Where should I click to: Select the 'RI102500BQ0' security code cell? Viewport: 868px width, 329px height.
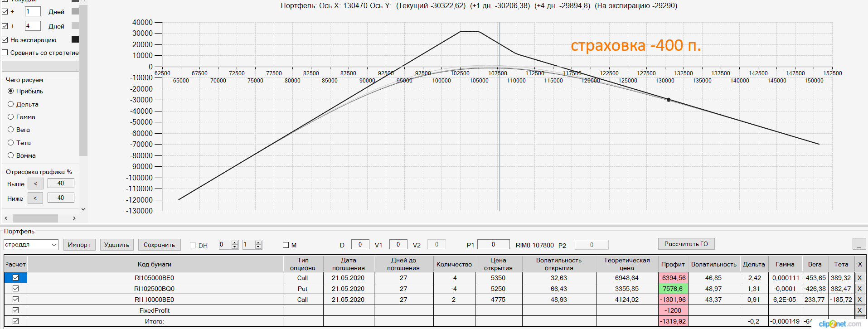pyautogui.click(x=155, y=289)
